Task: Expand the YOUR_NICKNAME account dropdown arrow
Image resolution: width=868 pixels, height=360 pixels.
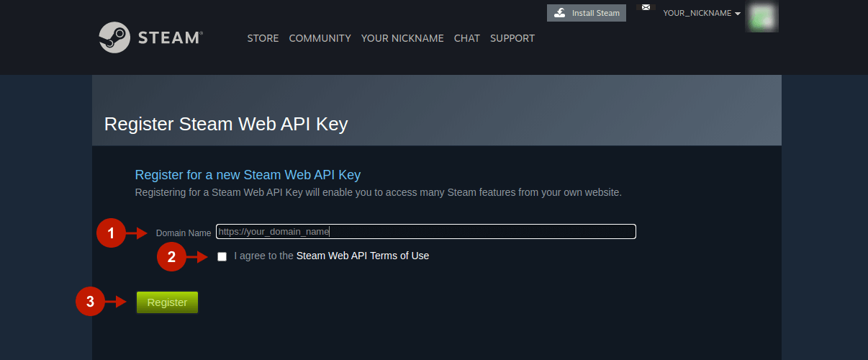Action: tap(738, 14)
